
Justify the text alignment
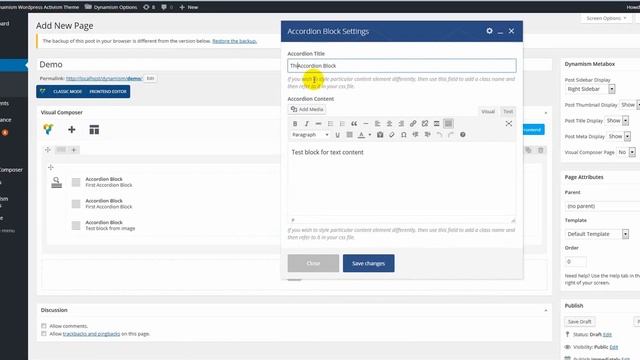tap(349, 135)
